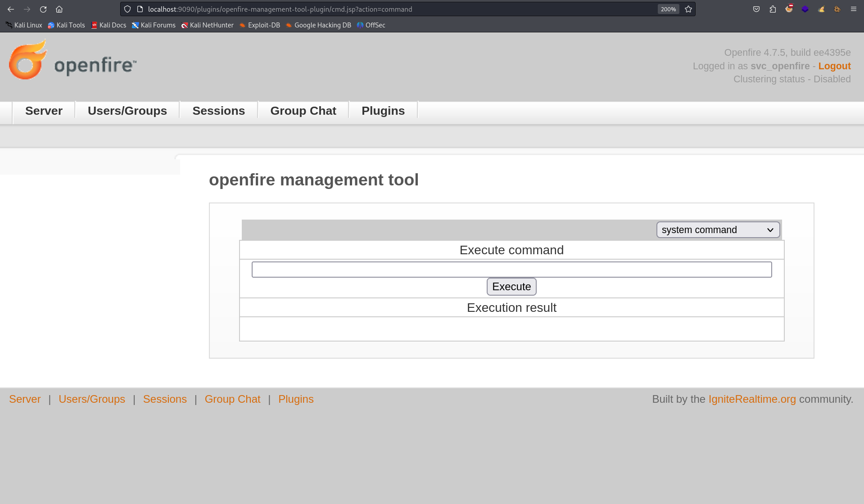
Task: Open the Kali Forums bookmark
Action: pos(154,25)
